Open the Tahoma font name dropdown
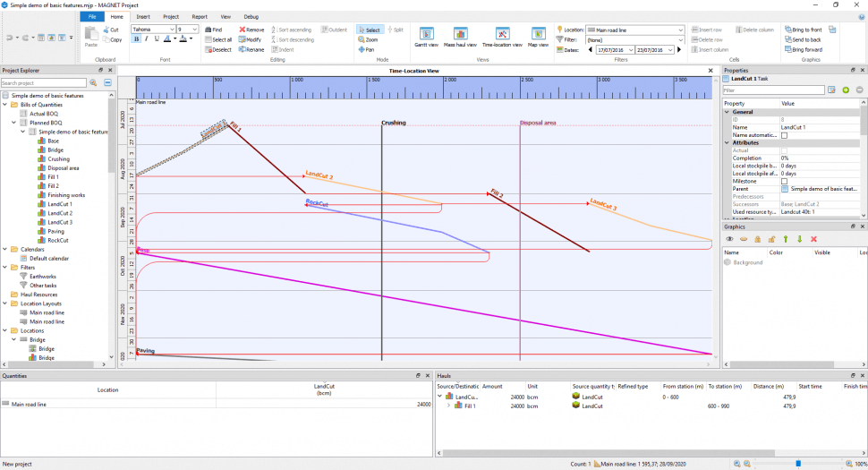The image size is (868, 470). click(171, 30)
